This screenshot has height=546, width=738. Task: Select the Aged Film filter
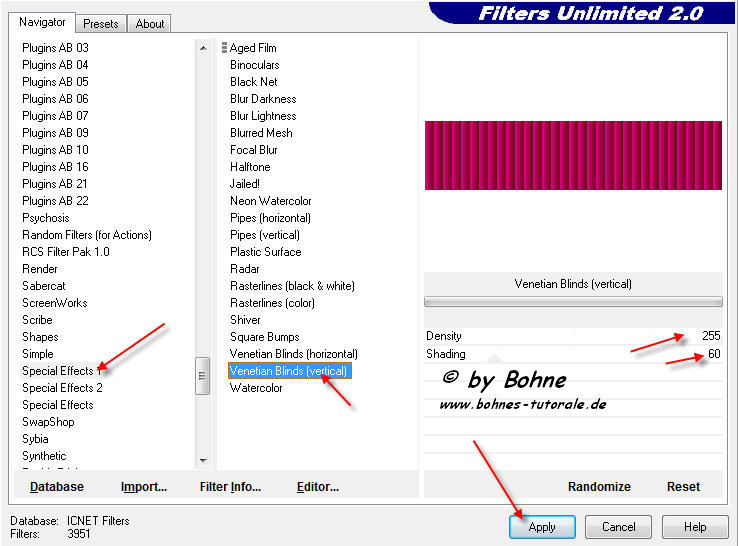pyautogui.click(x=253, y=48)
